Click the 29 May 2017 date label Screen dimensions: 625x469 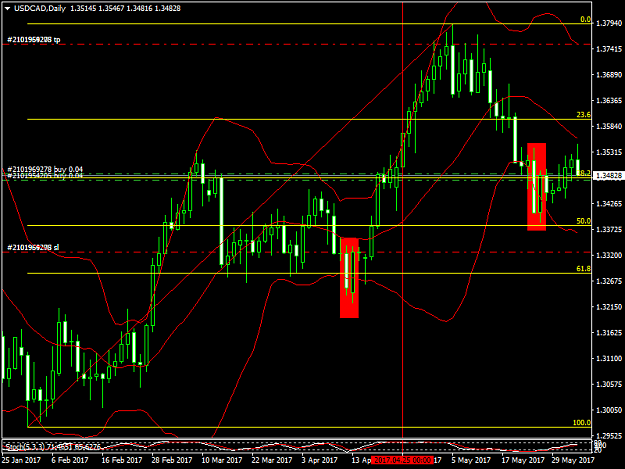[x=573, y=460]
